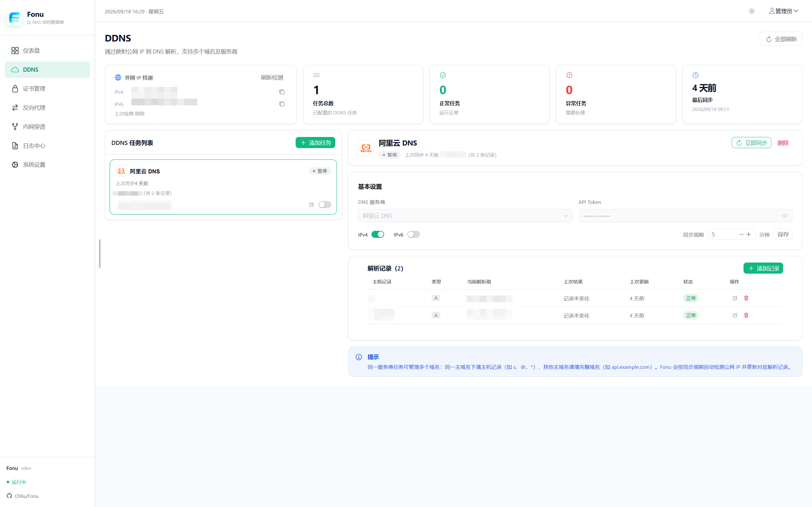Open the 管理员 user menu
Image resolution: width=812 pixels, height=507 pixels.
coord(783,11)
